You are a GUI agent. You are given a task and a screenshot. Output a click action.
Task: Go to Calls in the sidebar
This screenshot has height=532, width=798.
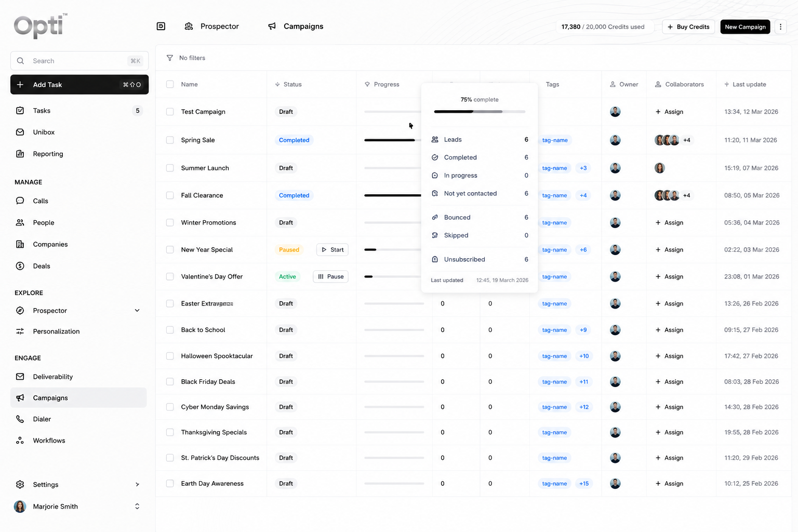(x=78, y=201)
